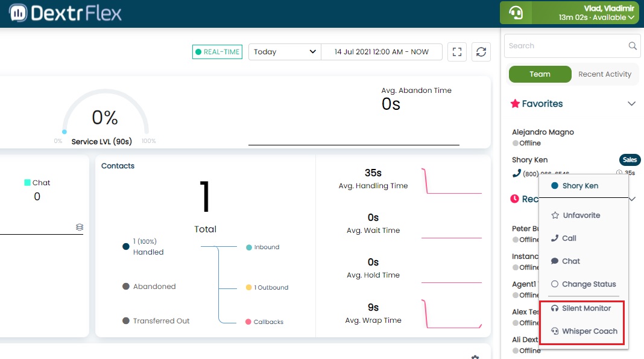
Task: Click the Inbound legend dot
Action: [x=249, y=247]
